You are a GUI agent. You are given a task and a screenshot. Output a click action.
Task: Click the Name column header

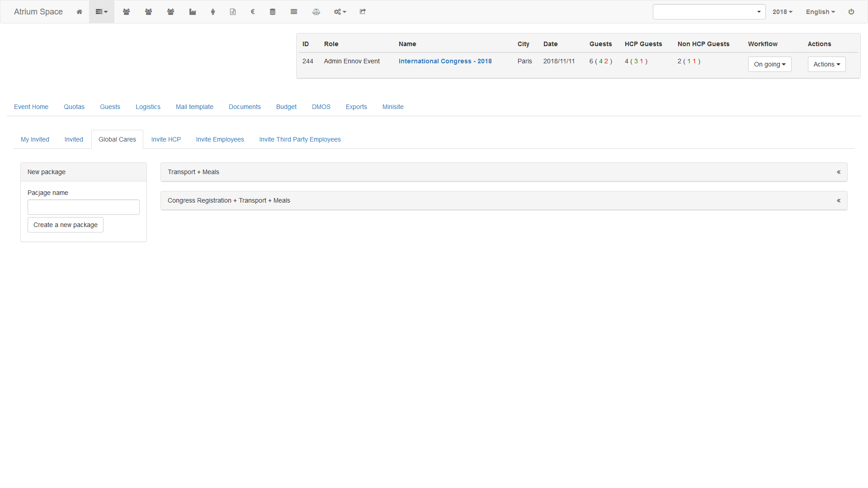click(407, 44)
